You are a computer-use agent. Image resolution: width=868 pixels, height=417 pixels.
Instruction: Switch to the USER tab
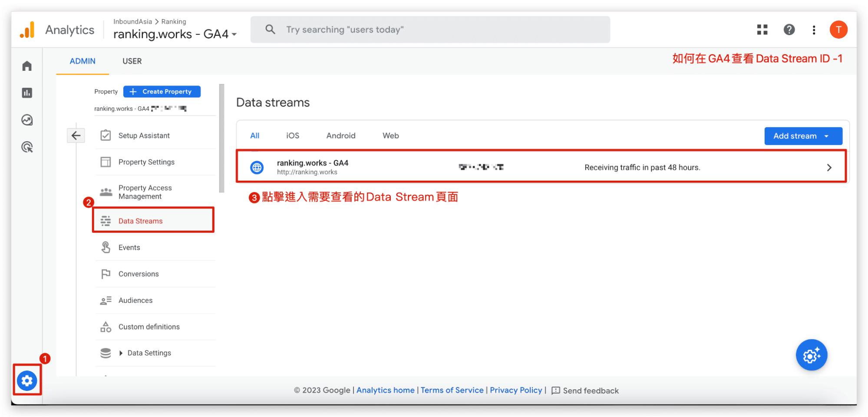click(132, 61)
